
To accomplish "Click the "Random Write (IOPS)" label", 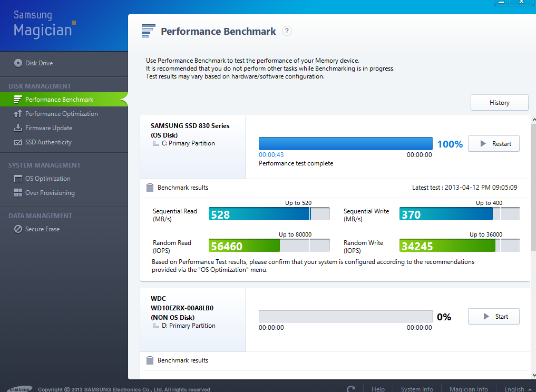I will point(363,247).
